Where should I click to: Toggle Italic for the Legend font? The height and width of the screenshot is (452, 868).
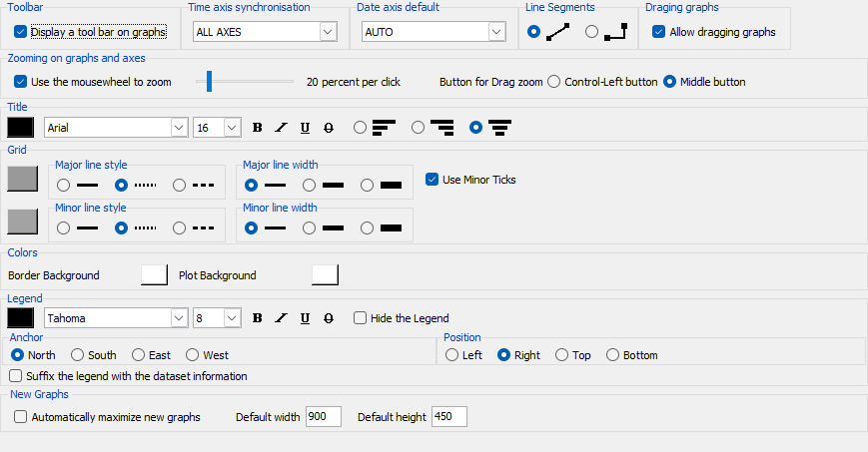click(x=282, y=318)
